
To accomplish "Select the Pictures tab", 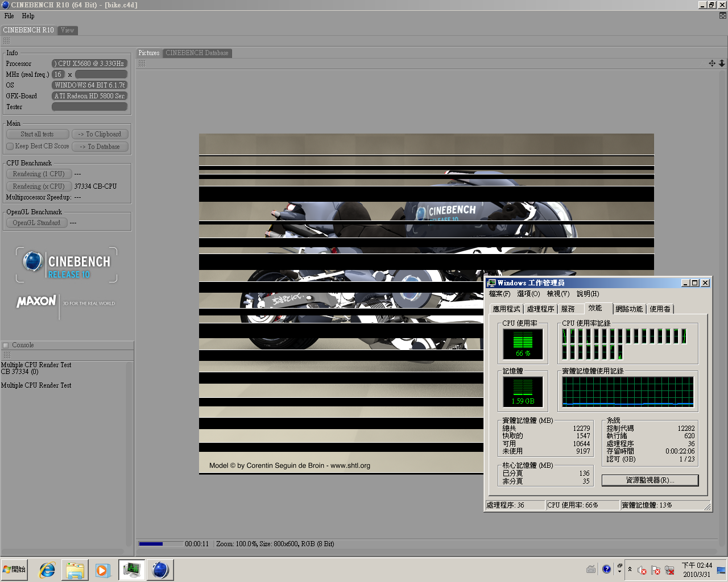I will click(149, 53).
